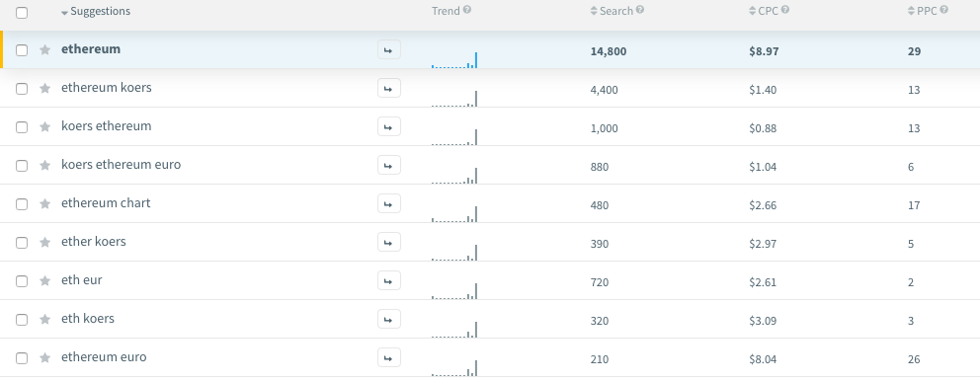This screenshot has height=381, width=980.
Task: Star the ethereum keyword as favorite
Action: coord(44,50)
